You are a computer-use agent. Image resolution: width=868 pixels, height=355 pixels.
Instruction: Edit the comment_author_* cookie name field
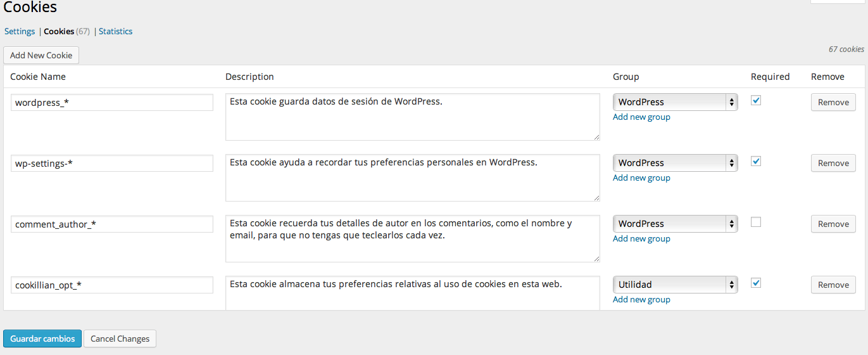(112, 224)
